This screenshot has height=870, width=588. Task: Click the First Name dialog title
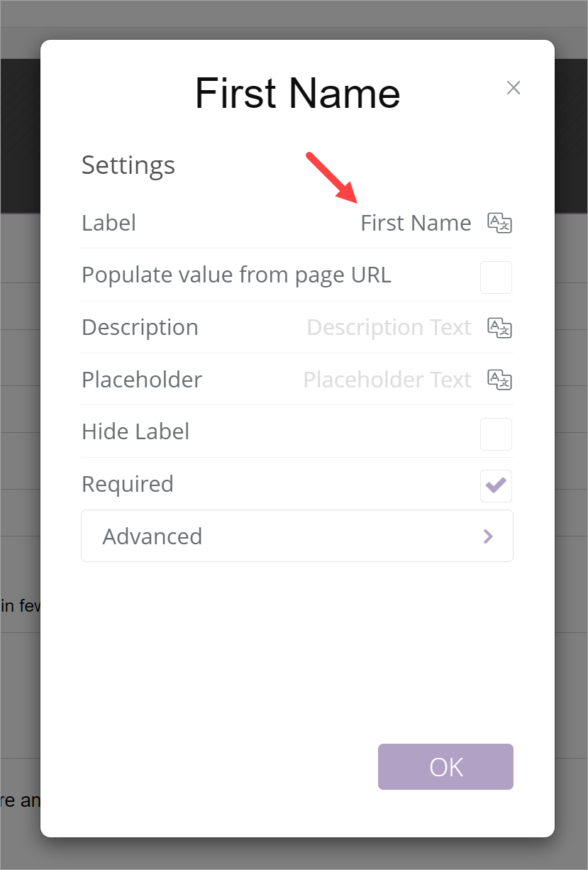pyautogui.click(x=297, y=93)
